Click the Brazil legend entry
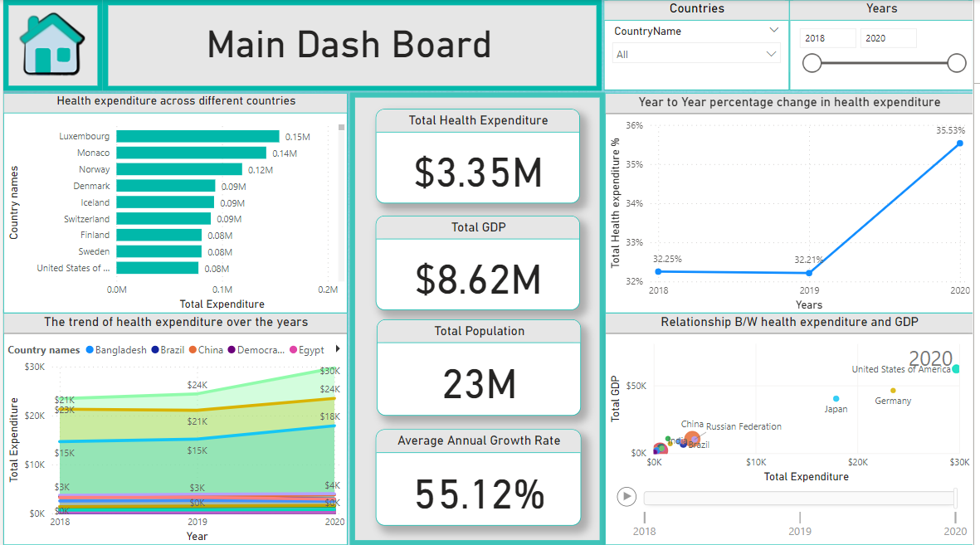 [x=172, y=350]
